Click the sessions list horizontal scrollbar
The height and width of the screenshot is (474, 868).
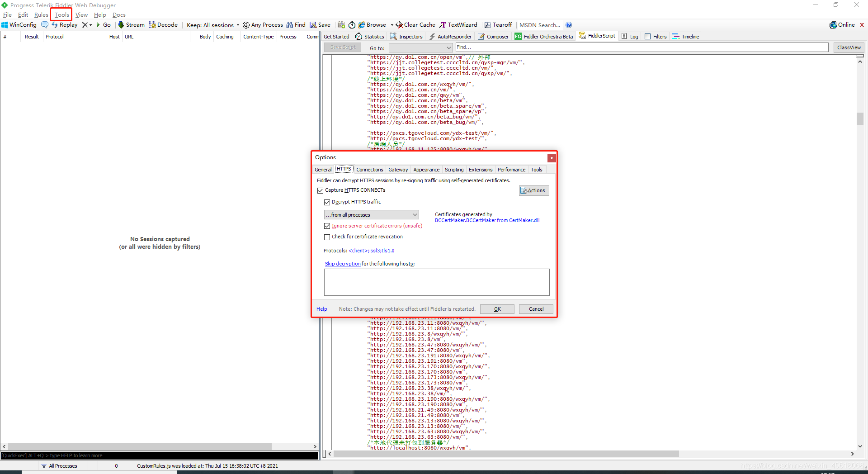coord(140,446)
